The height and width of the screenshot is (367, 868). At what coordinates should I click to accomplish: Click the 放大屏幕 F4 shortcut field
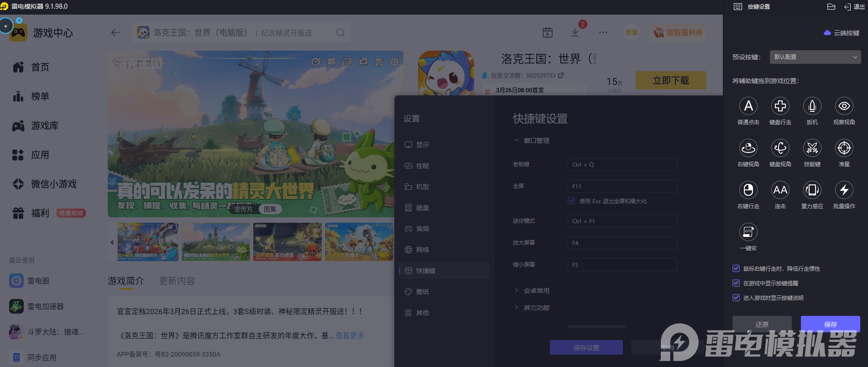[x=622, y=243]
